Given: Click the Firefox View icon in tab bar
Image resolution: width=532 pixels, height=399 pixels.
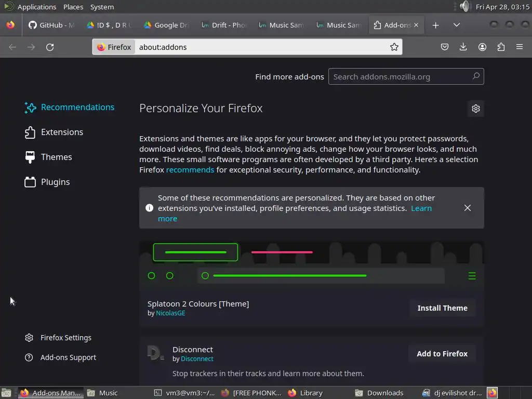Looking at the screenshot, I should [x=10, y=25].
